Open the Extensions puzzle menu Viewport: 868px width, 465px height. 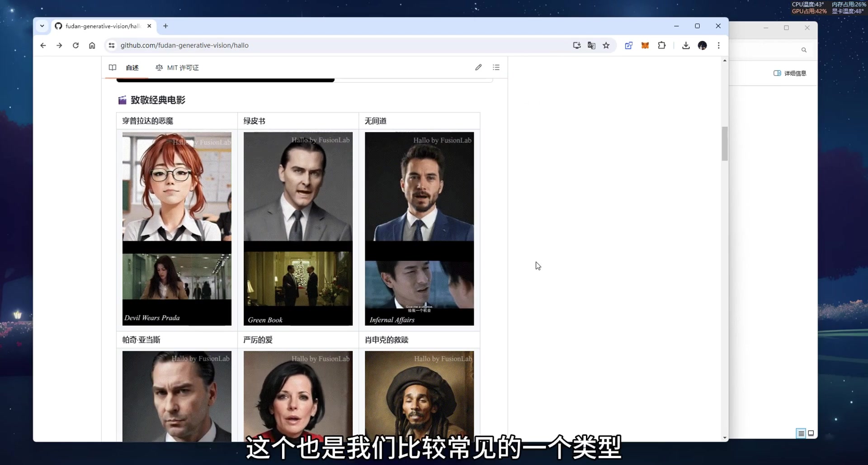pos(662,45)
